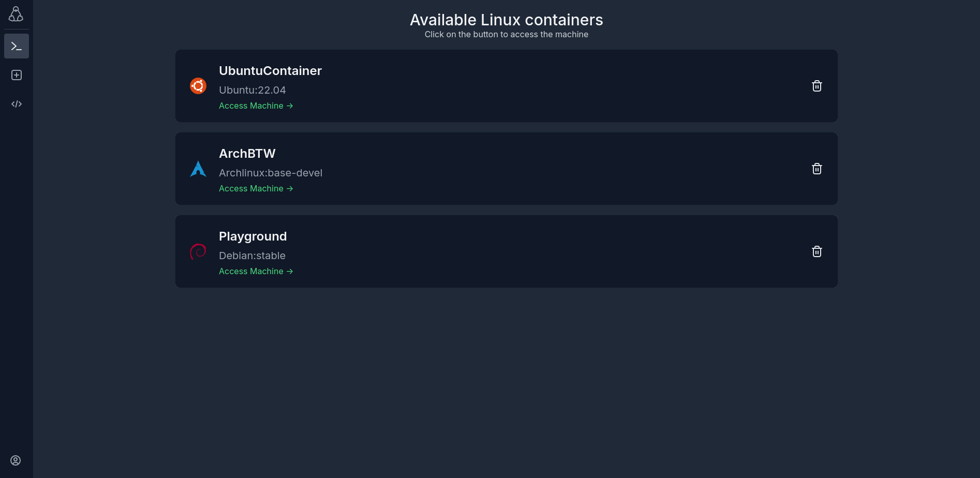Image resolution: width=980 pixels, height=478 pixels.
Task: Click the Ubuntu logo on UbuntuContainer card
Action: point(198,85)
